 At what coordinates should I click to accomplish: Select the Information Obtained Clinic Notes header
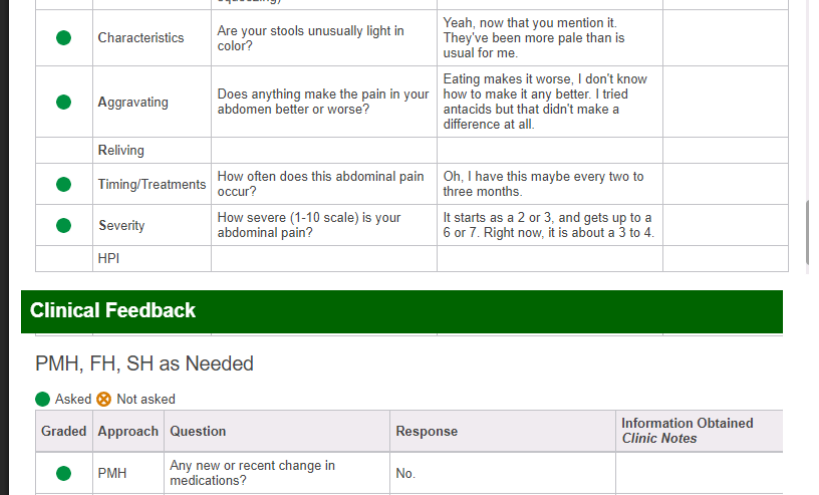[687, 431]
